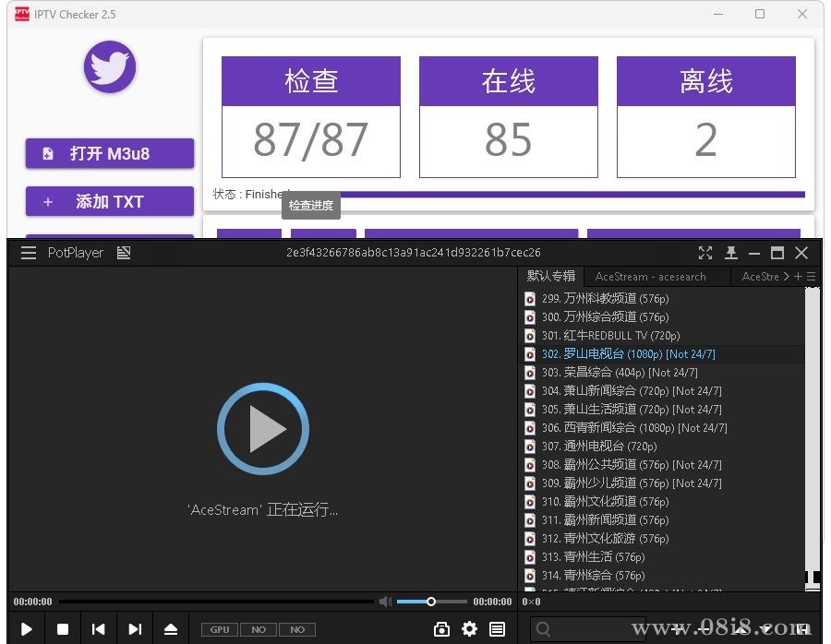The height and width of the screenshot is (644, 831).
Task: Select 299. 万州科教频道 (576p)
Action: click(x=662, y=299)
